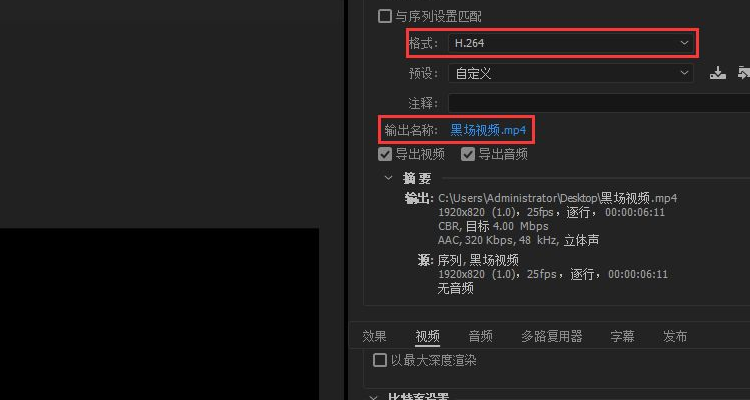Switch to the 发布 tab
Image resolution: width=750 pixels, height=400 pixels.
tap(675, 336)
